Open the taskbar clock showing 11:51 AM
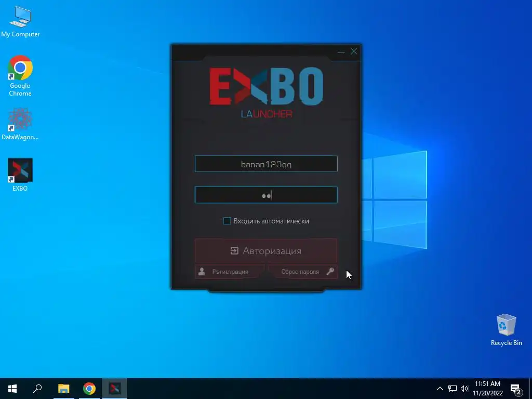This screenshot has width=532, height=399. click(487, 389)
